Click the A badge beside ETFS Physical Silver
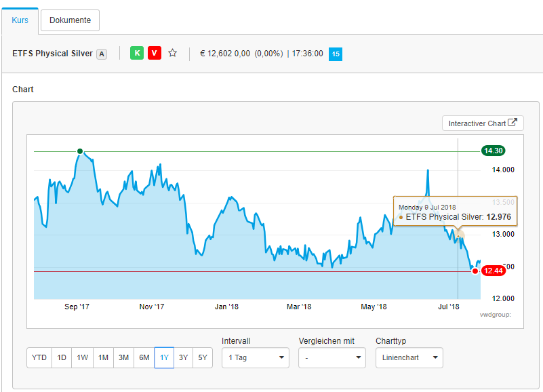Screen dimensions: 543x392 click(x=102, y=54)
